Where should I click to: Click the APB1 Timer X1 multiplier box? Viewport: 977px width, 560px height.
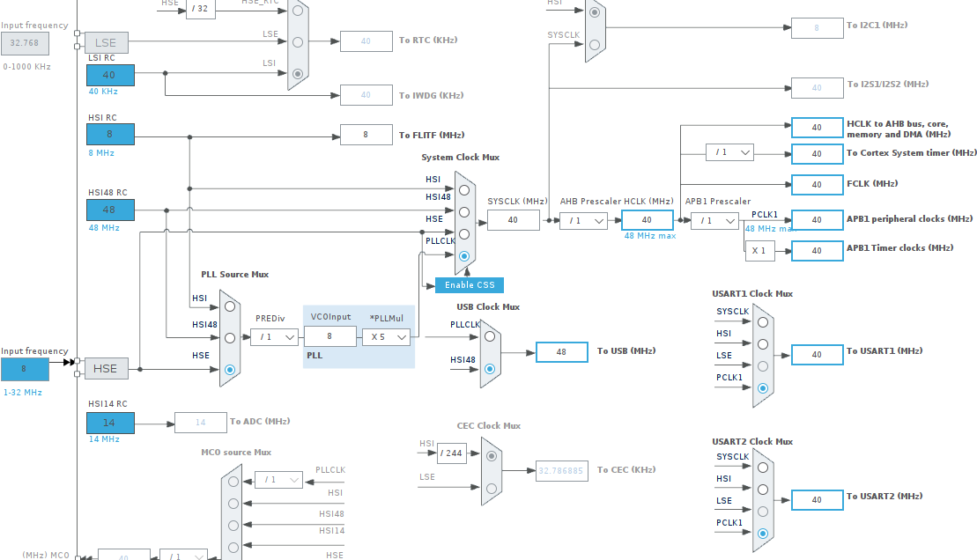coord(759,250)
